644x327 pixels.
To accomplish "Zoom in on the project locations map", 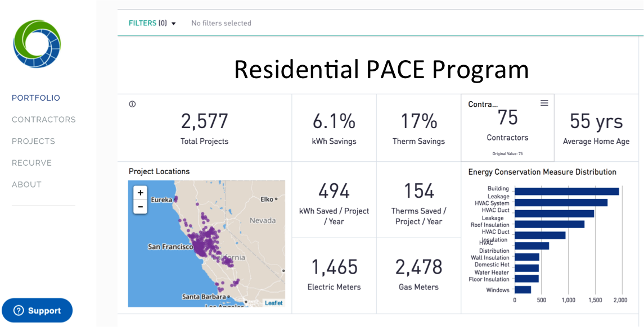I will [x=141, y=193].
